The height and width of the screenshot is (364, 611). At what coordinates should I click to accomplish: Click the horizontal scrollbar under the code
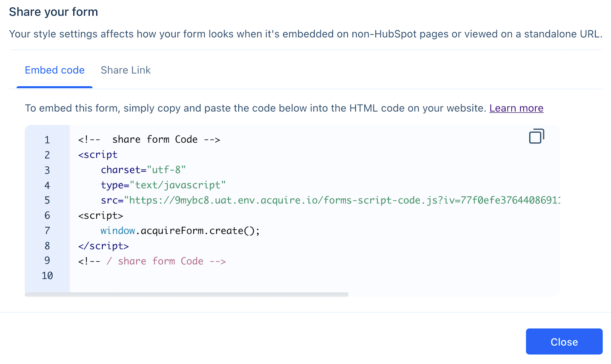click(x=186, y=295)
